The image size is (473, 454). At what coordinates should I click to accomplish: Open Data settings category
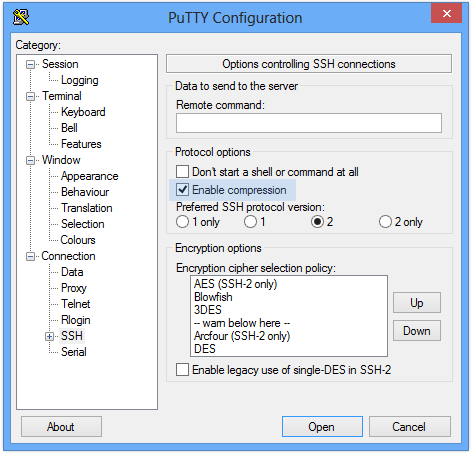72,272
